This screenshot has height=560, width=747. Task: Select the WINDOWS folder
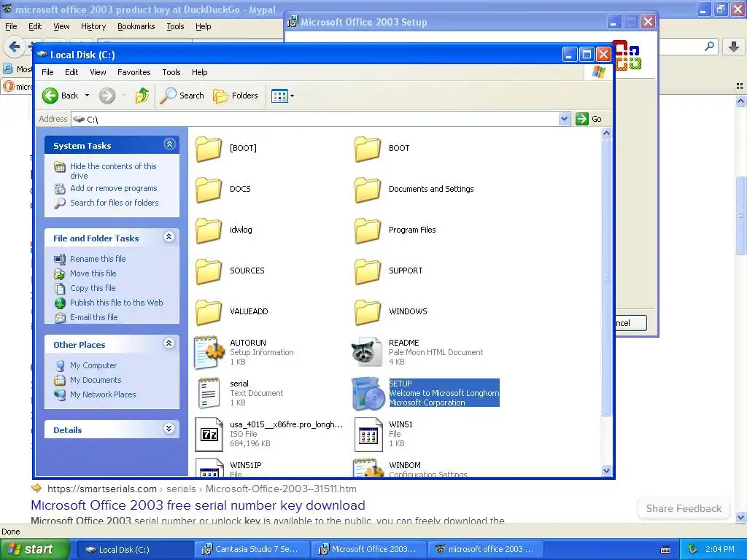coord(368,312)
